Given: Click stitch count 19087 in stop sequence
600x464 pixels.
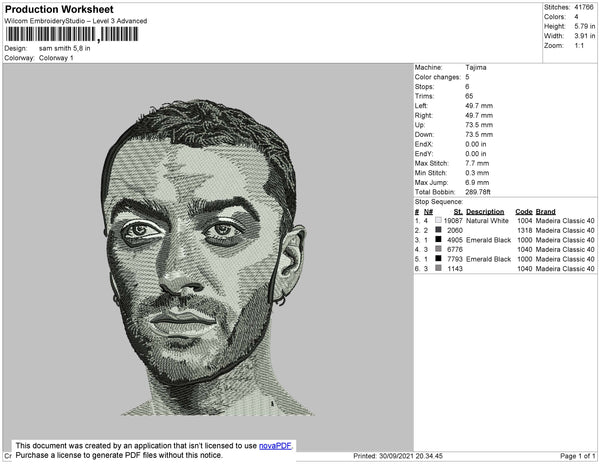Looking at the screenshot, I should click(x=453, y=220).
